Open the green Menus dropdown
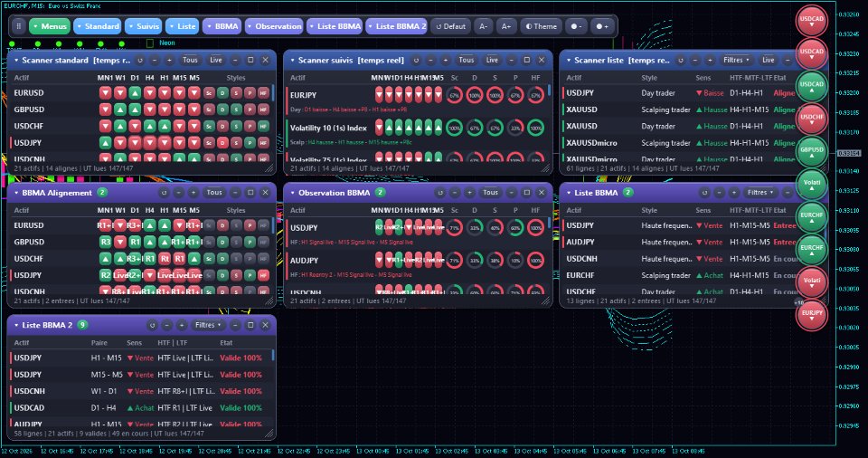Screen dimensions: 868x458 (49, 26)
